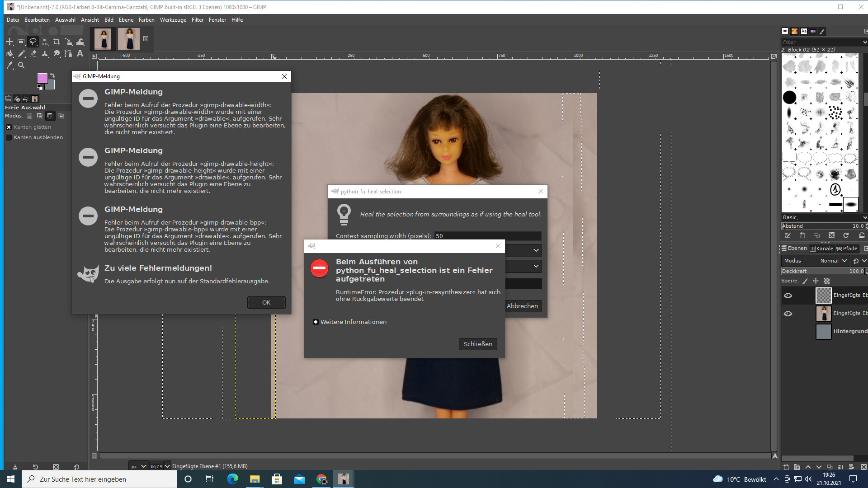
Task: Choose the Bucket Fill tool
Action: pos(9,54)
